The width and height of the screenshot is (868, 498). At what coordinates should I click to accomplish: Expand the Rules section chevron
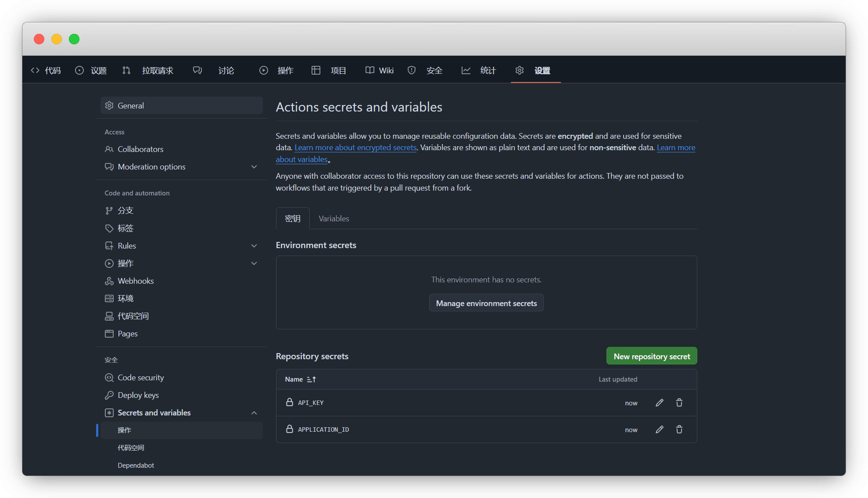[x=254, y=246]
